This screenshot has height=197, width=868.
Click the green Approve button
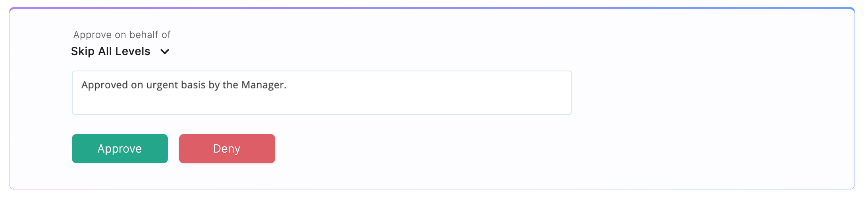(x=120, y=149)
